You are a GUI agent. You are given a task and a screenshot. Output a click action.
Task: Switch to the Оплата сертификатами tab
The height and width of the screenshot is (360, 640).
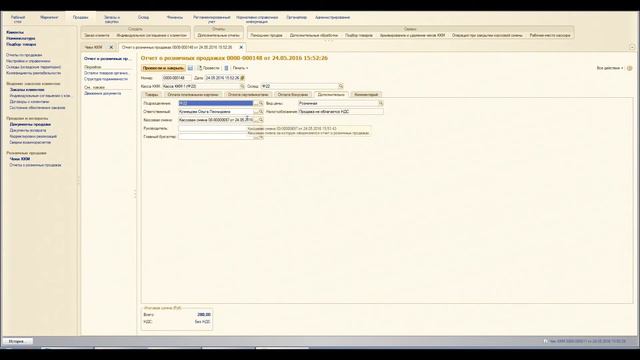[x=248, y=95]
